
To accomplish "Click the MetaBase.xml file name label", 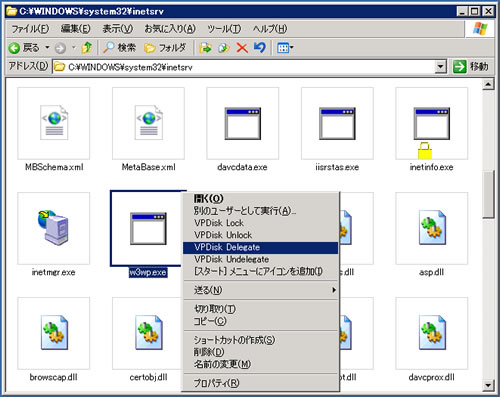I will (148, 167).
